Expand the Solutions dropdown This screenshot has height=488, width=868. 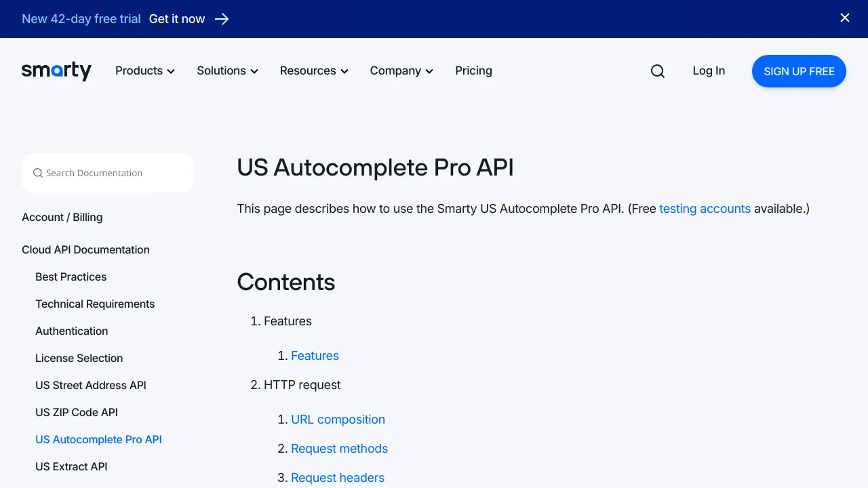228,70
